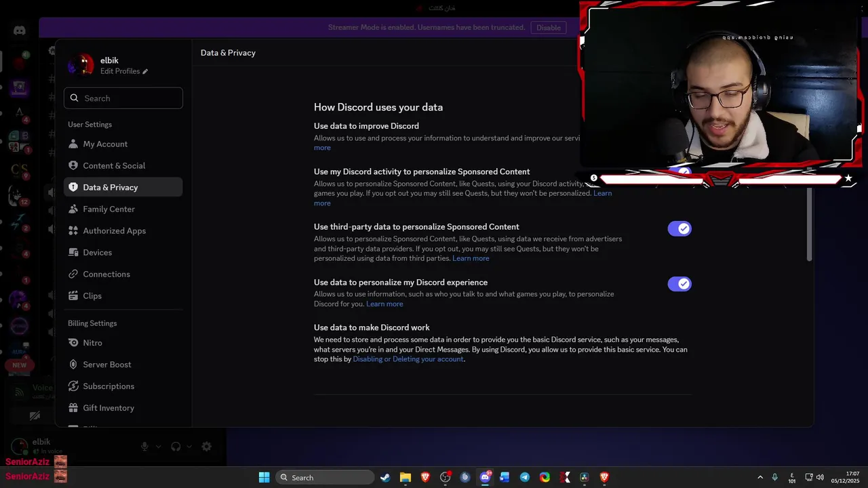
Task: Open Content & Social settings
Action: [123, 165]
